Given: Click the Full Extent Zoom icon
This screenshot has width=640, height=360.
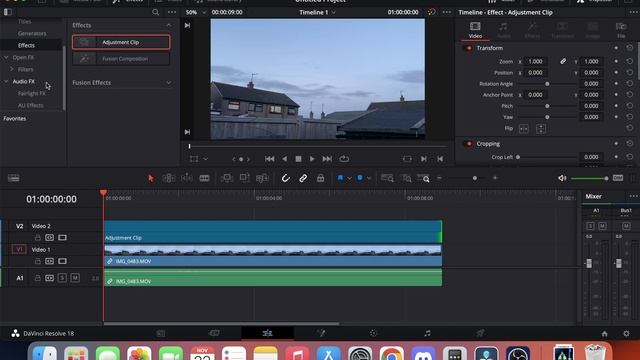Looking at the screenshot, I should (387, 178).
